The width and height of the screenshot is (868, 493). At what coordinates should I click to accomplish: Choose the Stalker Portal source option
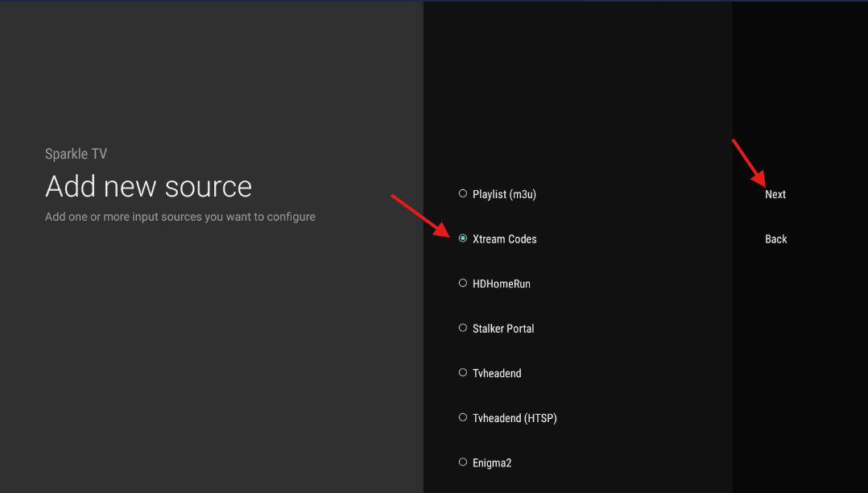[497, 329]
